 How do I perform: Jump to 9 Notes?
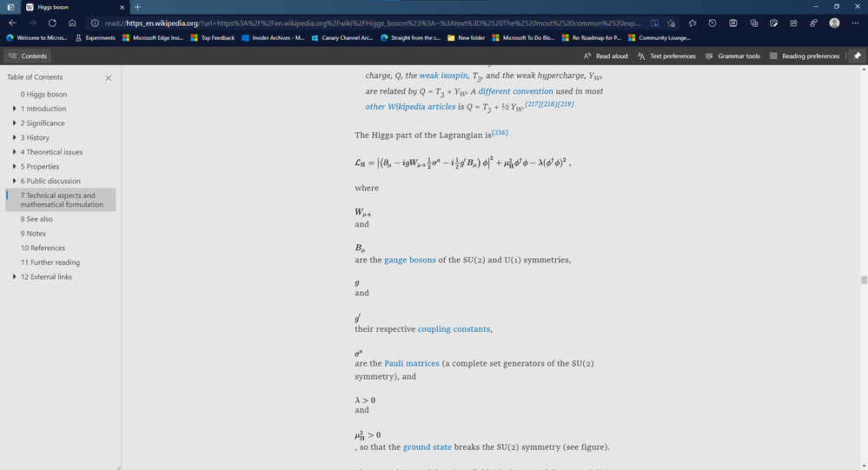tap(33, 234)
